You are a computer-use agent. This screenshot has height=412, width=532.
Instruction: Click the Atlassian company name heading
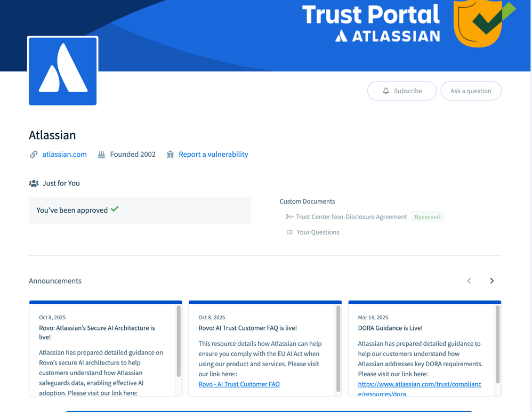(x=52, y=135)
